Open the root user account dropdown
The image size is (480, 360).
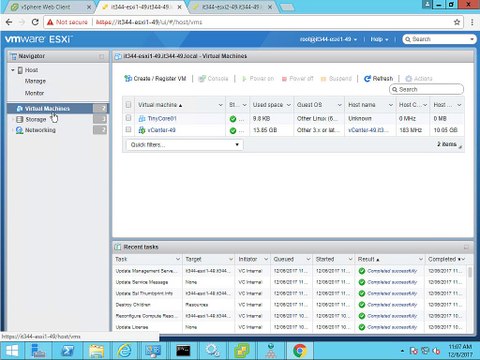point(328,39)
